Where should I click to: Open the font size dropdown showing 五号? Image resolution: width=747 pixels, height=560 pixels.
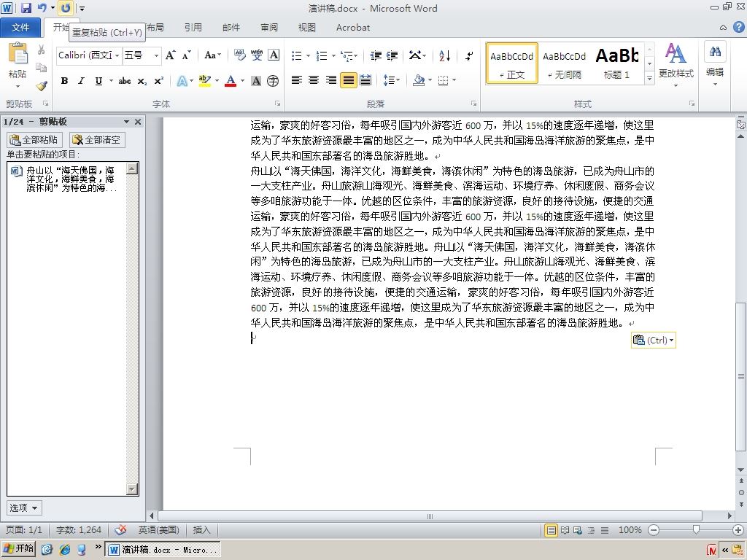click(156, 55)
